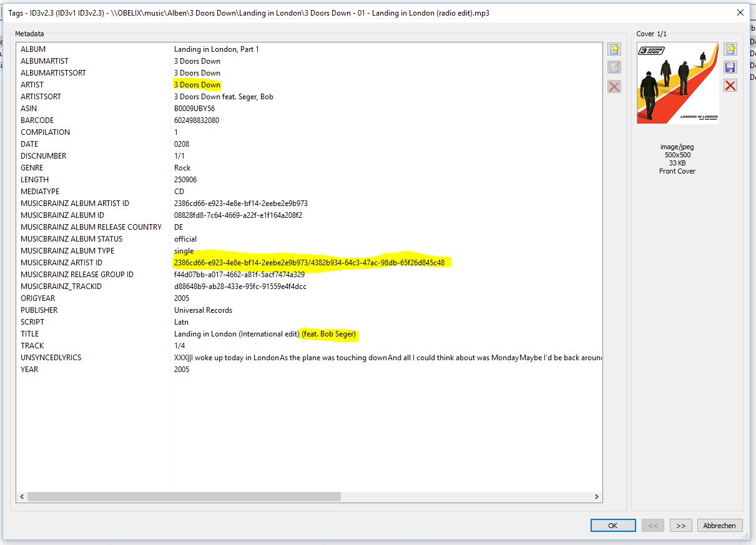Select the ASIN field name
The width and height of the screenshot is (756, 545).
(x=29, y=109)
